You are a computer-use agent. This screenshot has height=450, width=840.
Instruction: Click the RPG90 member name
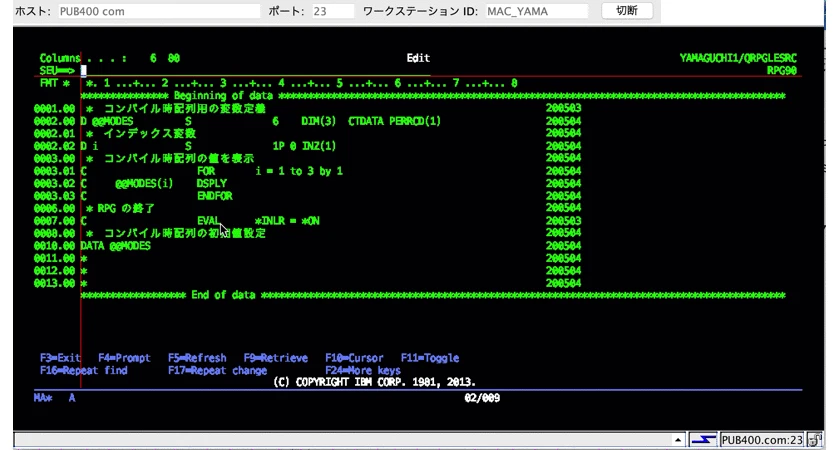tap(782, 71)
